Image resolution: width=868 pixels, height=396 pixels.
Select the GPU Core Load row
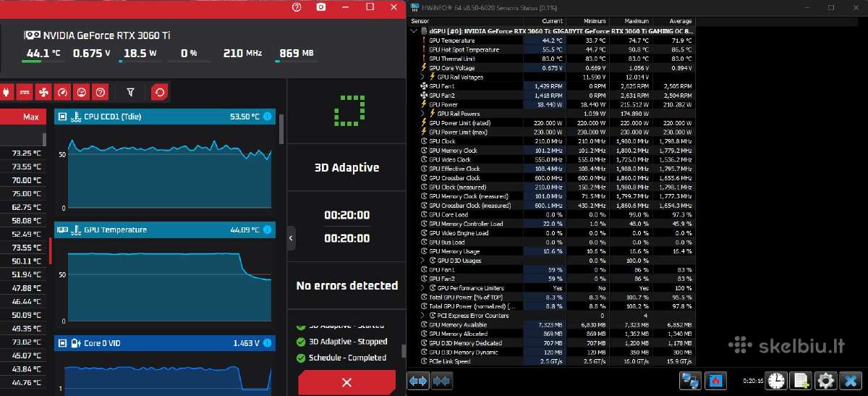coord(553,214)
